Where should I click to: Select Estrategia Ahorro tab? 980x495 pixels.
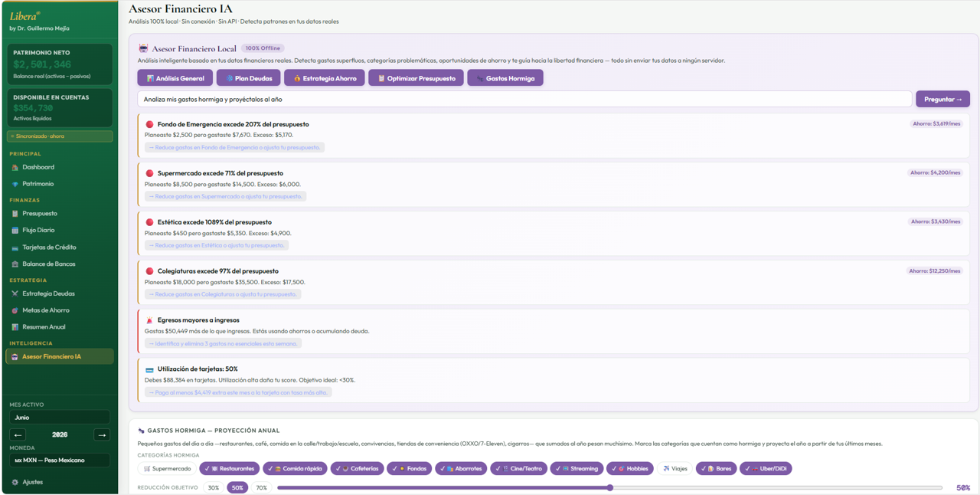(325, 78)
